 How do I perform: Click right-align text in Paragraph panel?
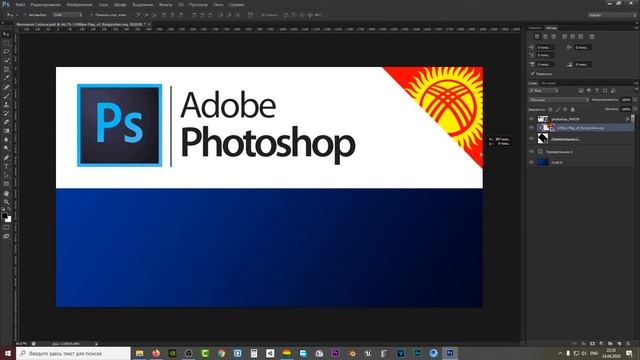click(x=553, y=37)
